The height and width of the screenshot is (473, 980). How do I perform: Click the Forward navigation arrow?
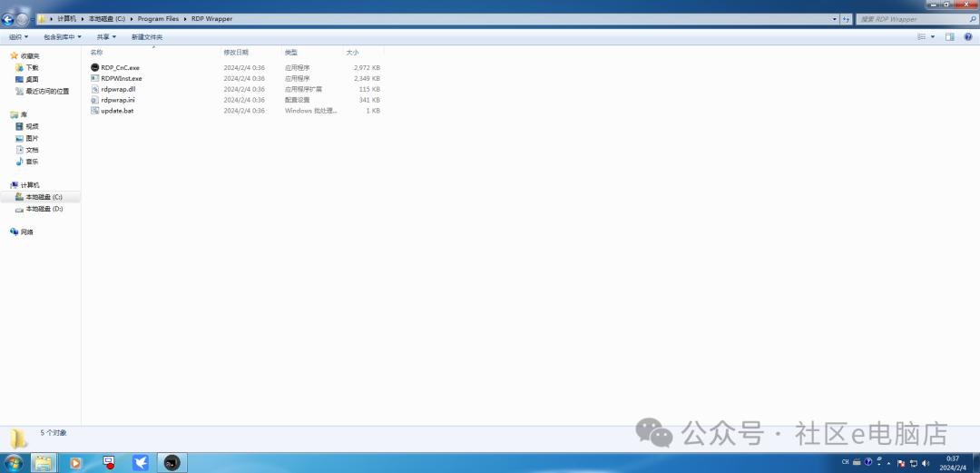pos(22,19)
